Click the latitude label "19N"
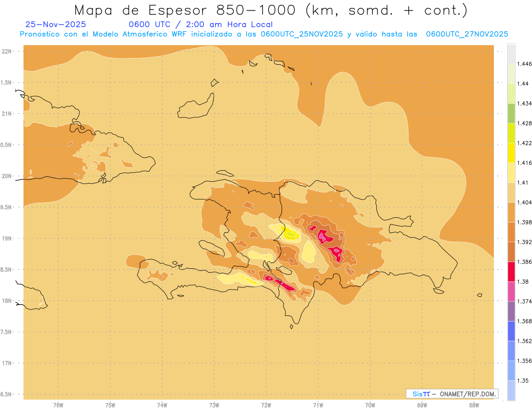 7,238
